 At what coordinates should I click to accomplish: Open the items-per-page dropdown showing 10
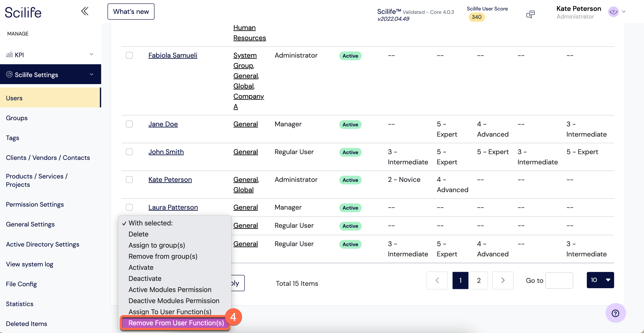click(x=600, y=280)
